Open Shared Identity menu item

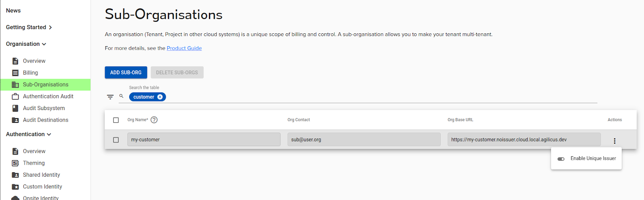[41, 175]
